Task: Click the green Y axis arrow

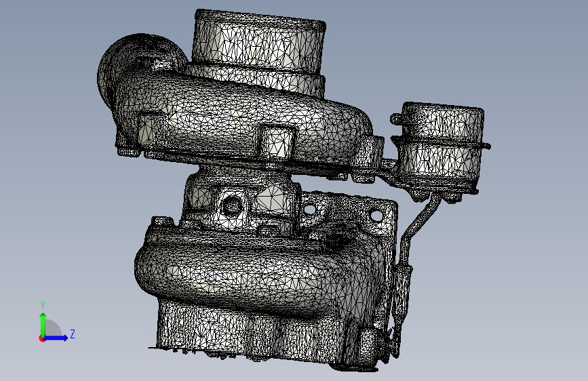Action: pyautogui.click(x=43, y=325)
